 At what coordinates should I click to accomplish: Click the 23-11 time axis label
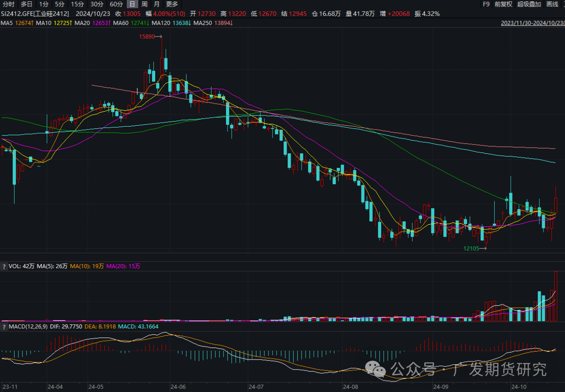(10, 387)
